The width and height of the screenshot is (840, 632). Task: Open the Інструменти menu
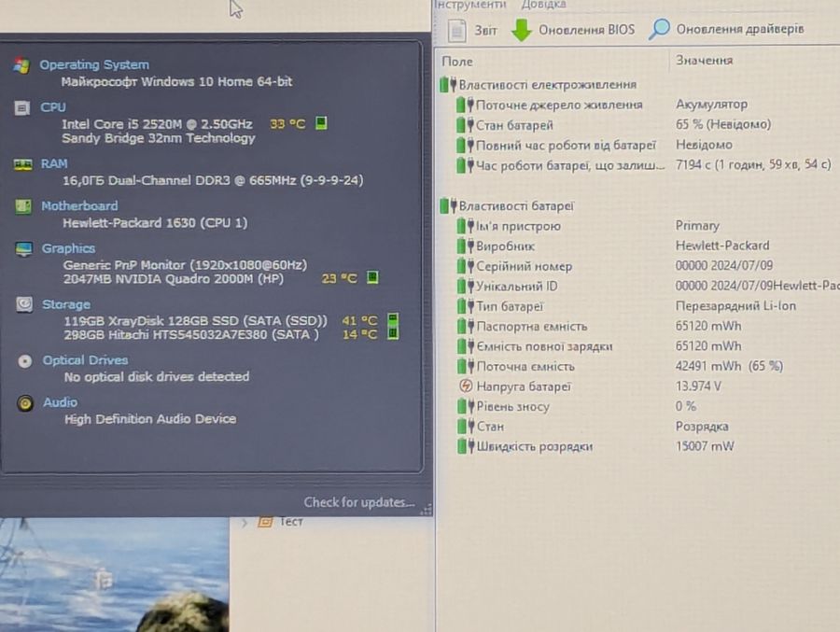click(469, 5)
